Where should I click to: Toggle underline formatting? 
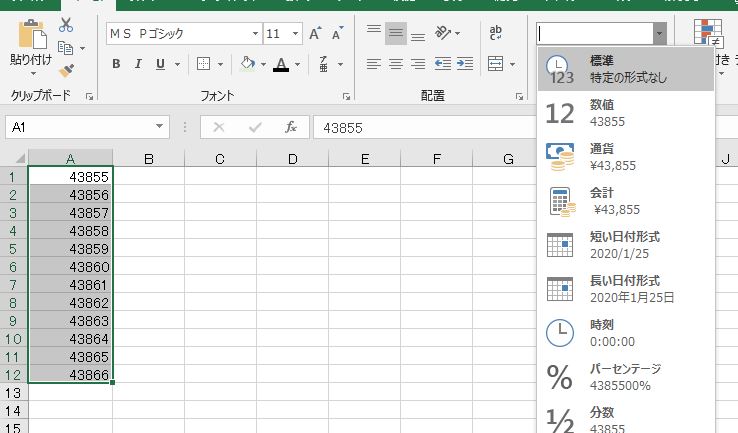click(160, 64)
